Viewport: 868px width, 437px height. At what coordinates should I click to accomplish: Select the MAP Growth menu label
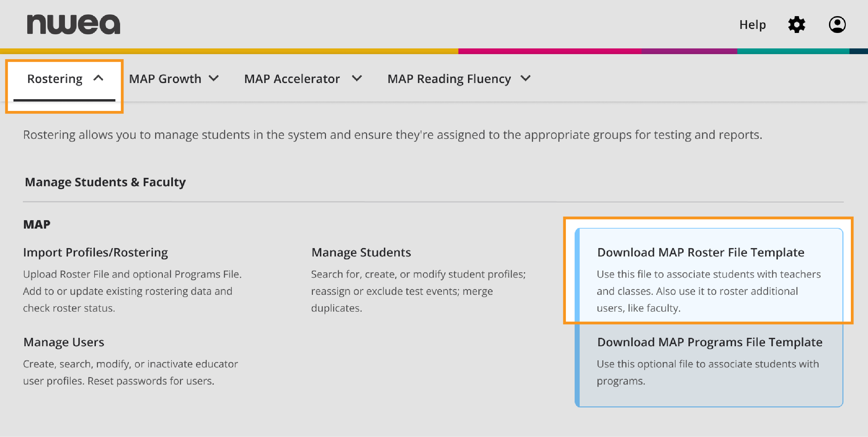[165, 79]
